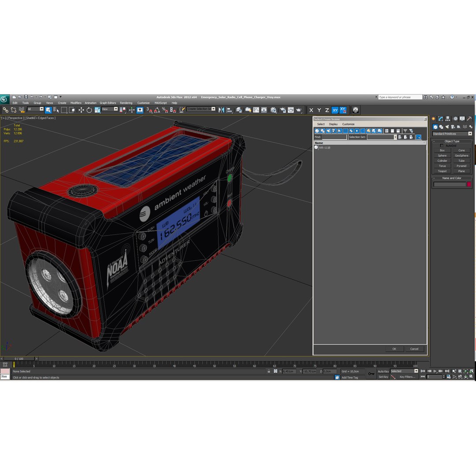Image resolution: width=476 pixels, height=476 pixels.
Task: Click the keyword search help field
Action: tap(400, 97)
